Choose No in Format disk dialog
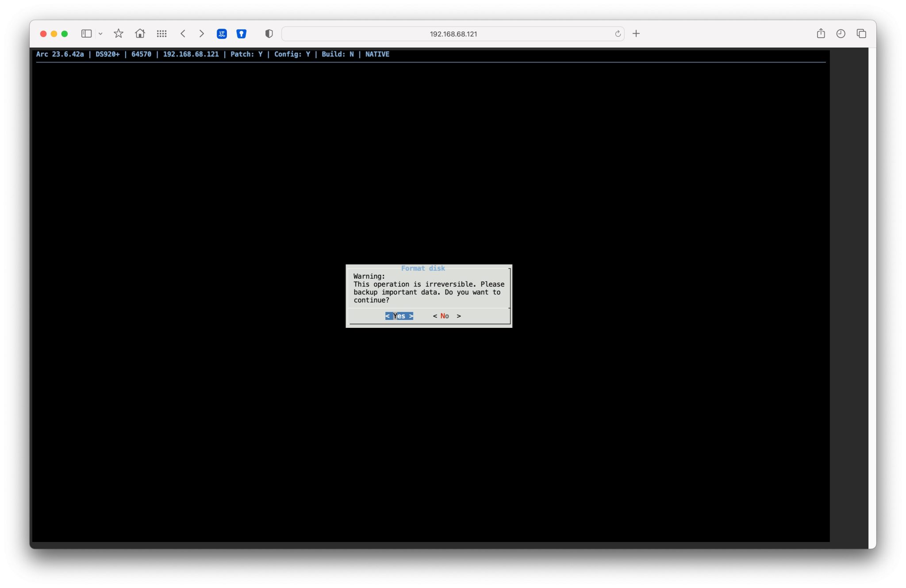Screen dimensions: 906x588 [x=447, y=316]
